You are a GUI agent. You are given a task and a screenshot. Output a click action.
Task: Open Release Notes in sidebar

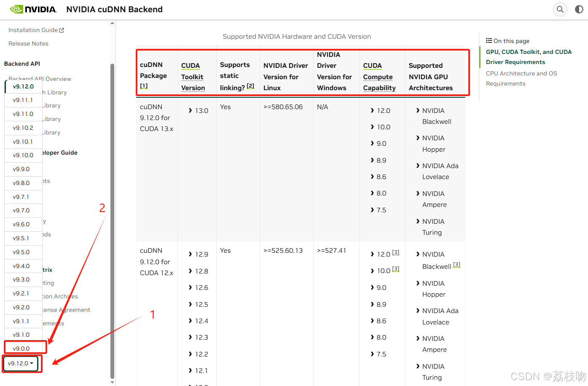(x=28, y=43)
